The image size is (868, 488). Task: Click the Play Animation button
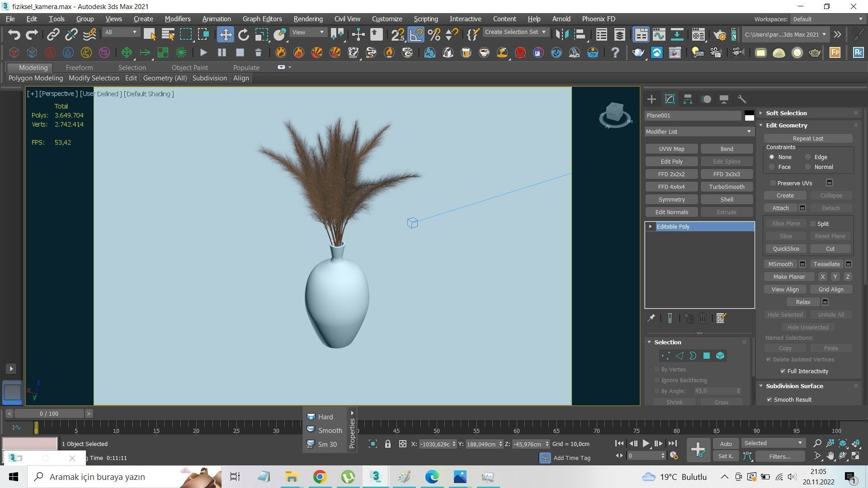(646, 444)
